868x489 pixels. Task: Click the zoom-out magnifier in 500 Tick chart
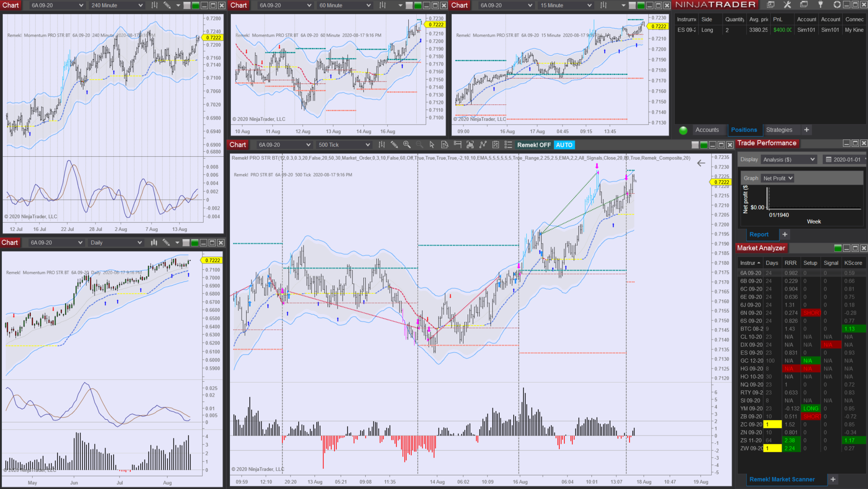[x=420, y=145]
